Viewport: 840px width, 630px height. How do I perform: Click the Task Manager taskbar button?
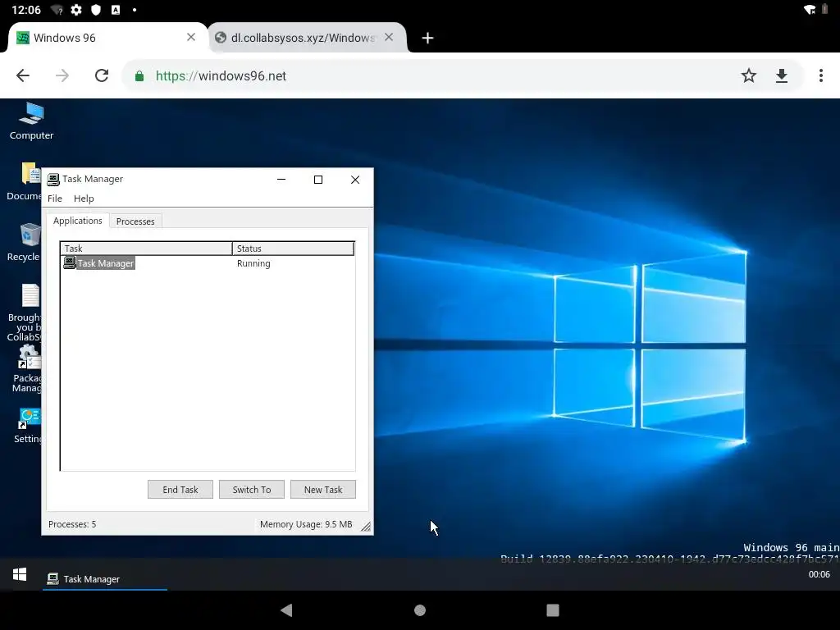pyautogui.click(x=105, y=578)
